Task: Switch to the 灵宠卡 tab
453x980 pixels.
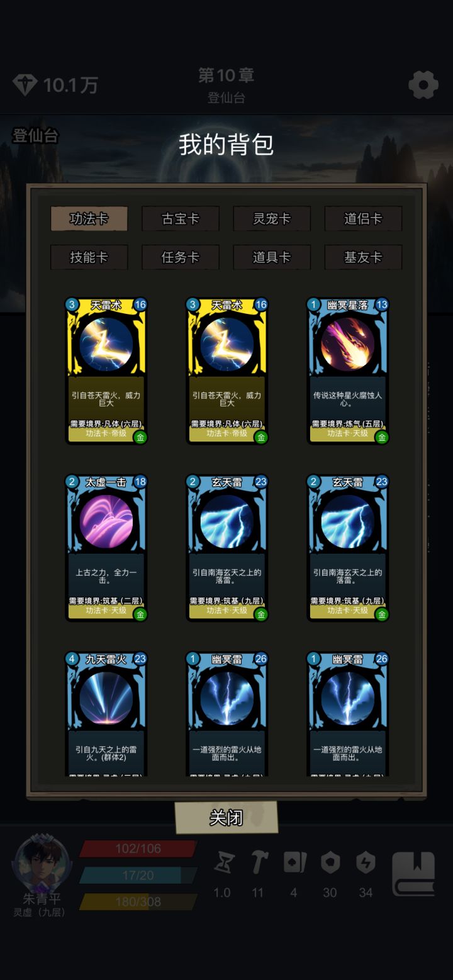Action: point(272,219)
